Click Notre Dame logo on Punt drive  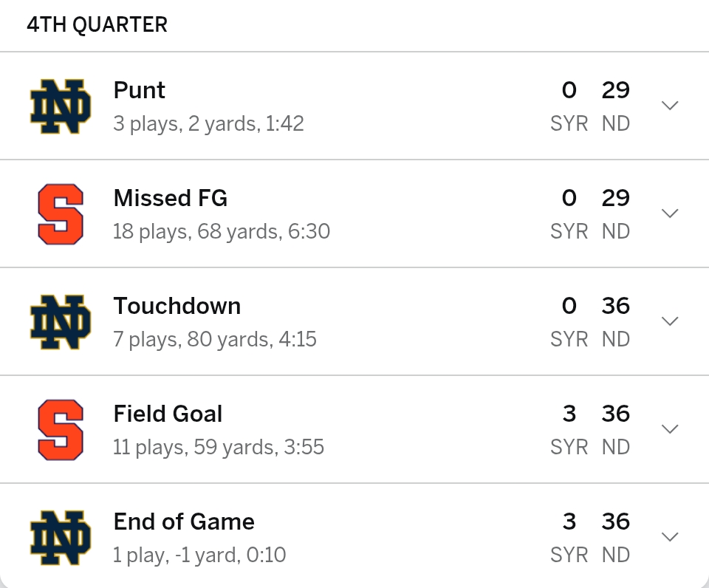[61, 106]
